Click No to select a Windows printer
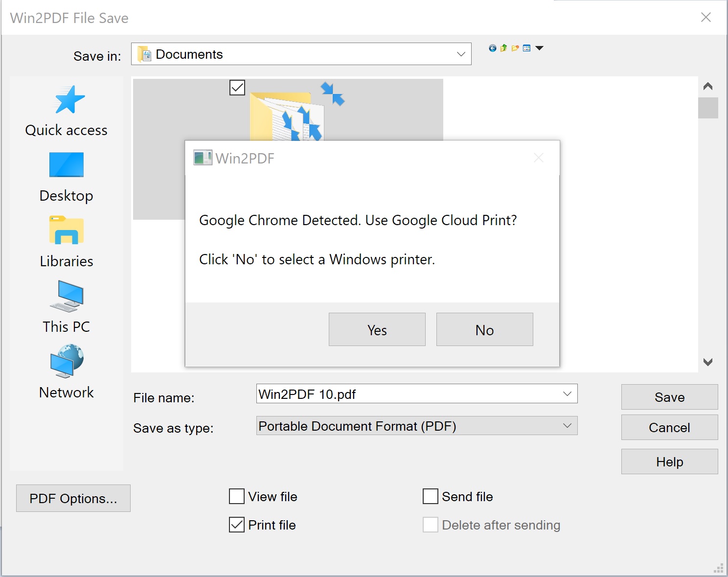 point(484,329)
